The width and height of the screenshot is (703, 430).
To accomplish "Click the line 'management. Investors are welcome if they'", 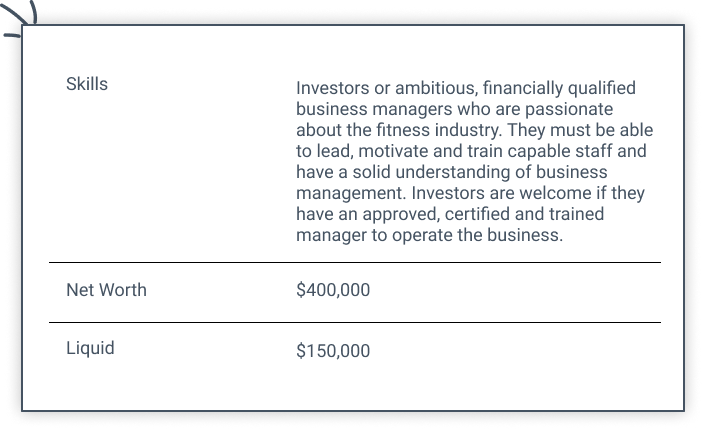I will click(469, 193).
